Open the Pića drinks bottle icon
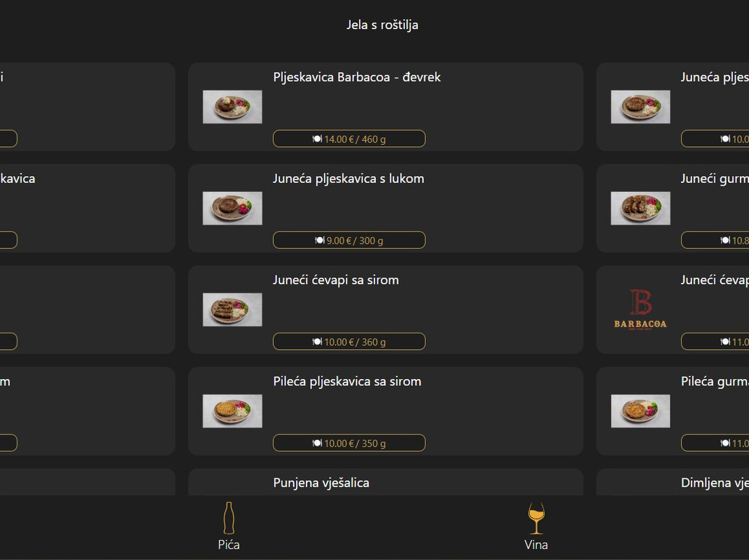This screenshot has width=749, height=560. point(229,518)
